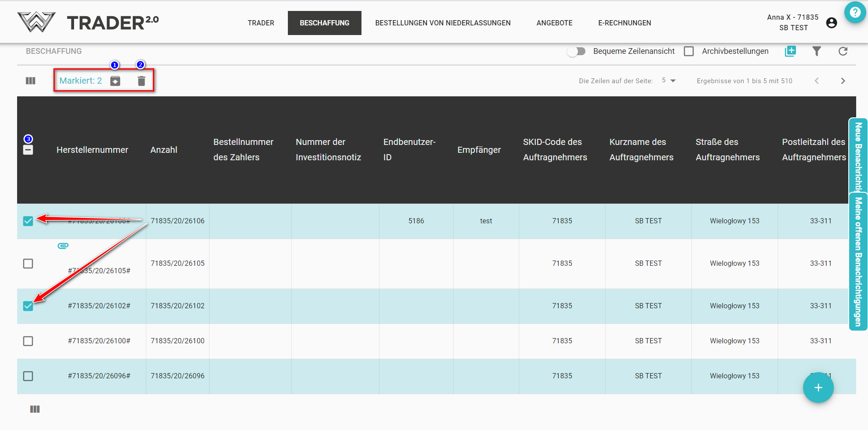Uncheck the row 71835/20/26102 checkbox

[28, 306]
